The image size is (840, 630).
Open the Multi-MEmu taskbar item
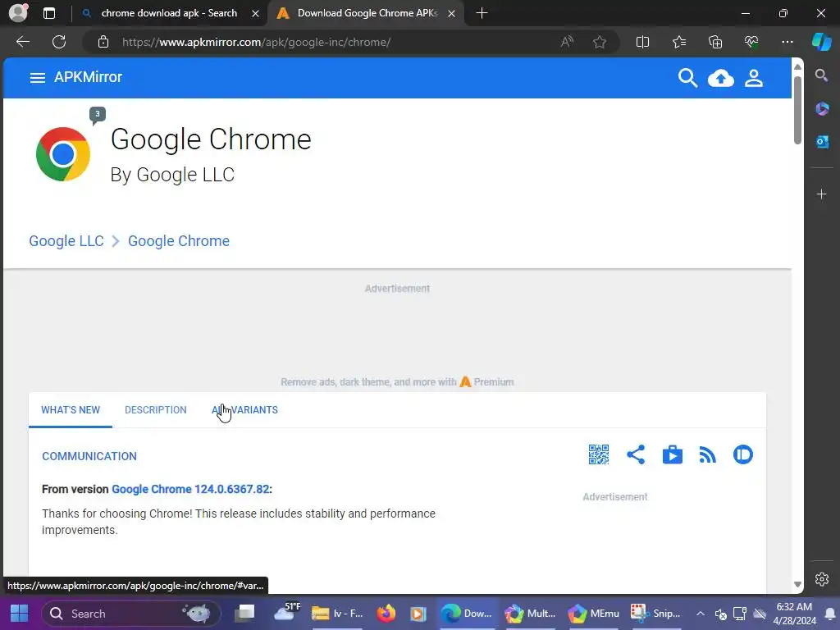coord(531,614)
